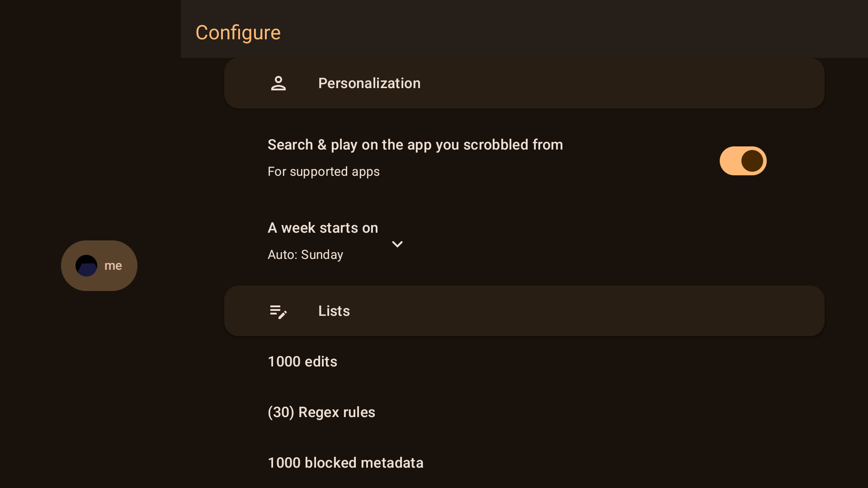Expand the week start day chevron
The image size is (868, 488).
(x=397, y=244)
